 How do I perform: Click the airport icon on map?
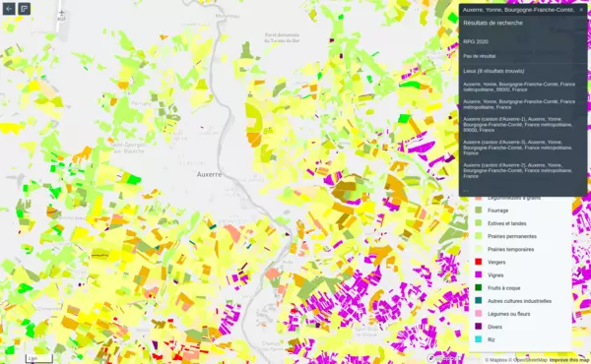[x=61, y=13]
